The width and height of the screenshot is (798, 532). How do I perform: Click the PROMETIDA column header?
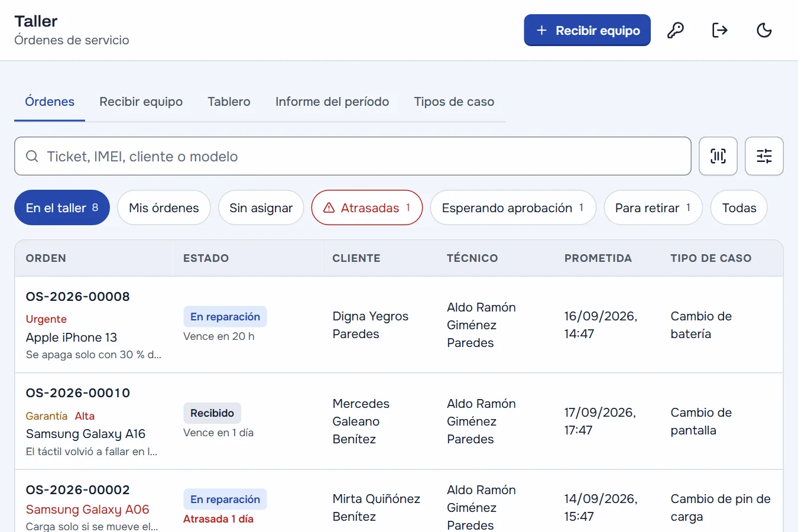pyautogui.click(x=598, y=258)
